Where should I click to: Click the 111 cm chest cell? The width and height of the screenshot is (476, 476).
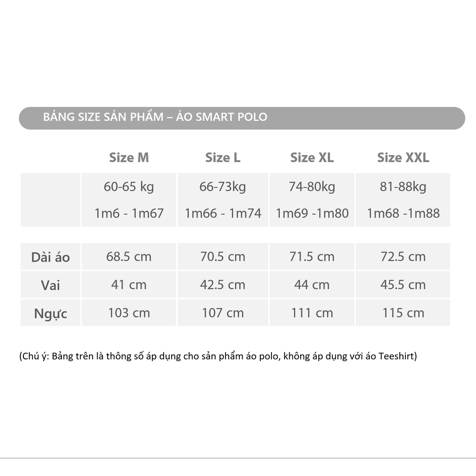(312, 313)
